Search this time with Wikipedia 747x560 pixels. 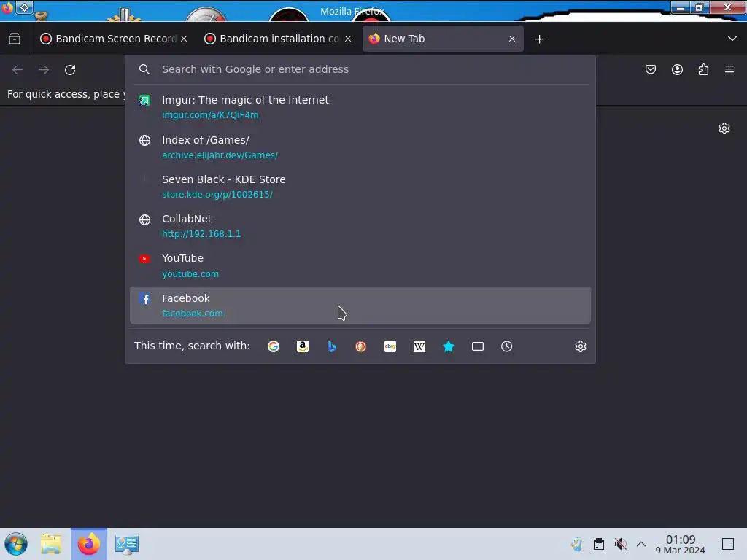[x=419, y=346]
